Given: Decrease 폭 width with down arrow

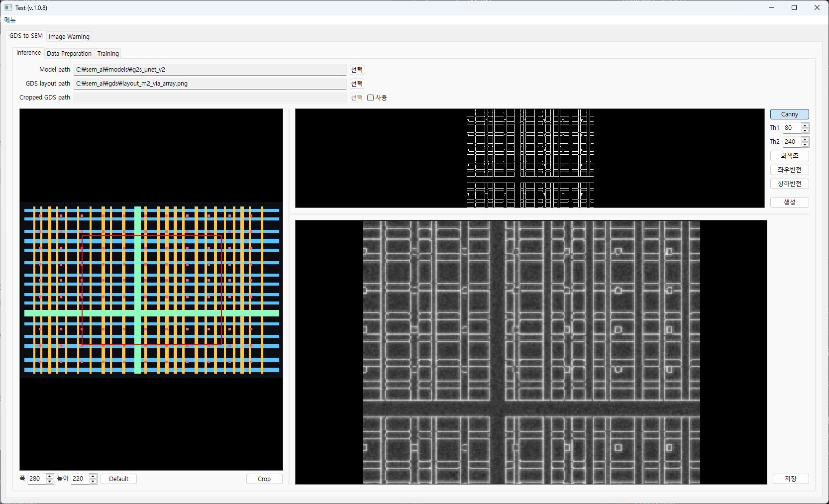Looking at the screenshot, I should tap(50, 481).
